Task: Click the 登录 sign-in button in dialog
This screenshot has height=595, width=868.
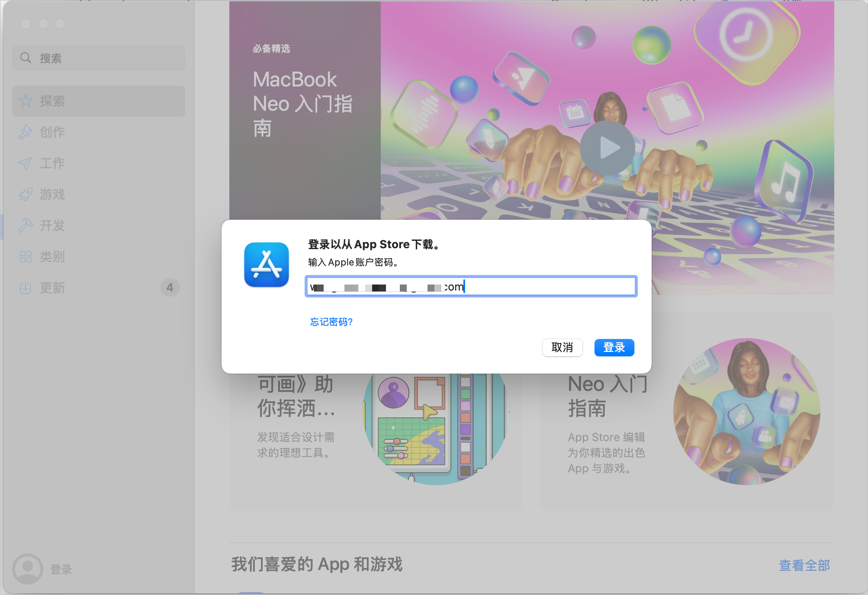Action: [614, 347]
